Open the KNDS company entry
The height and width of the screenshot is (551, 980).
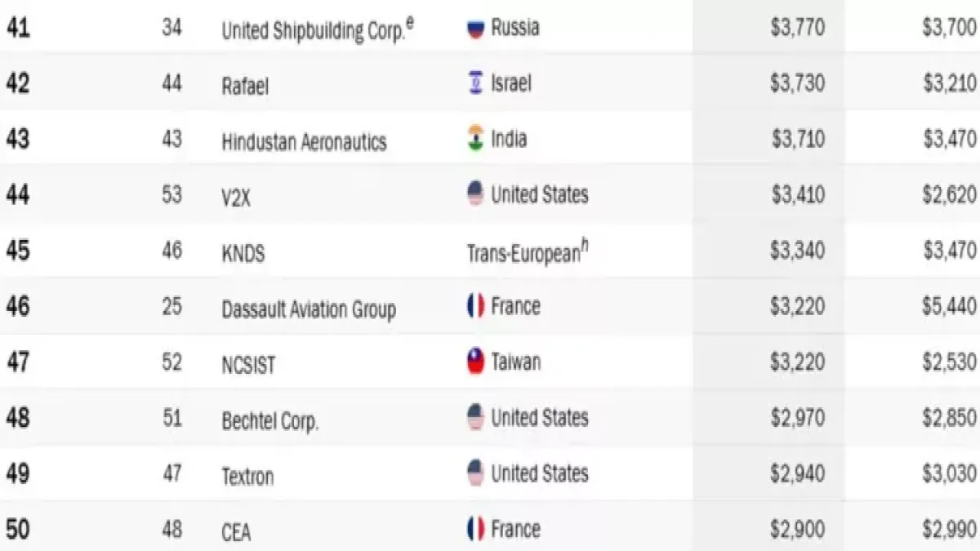(243, 253)
